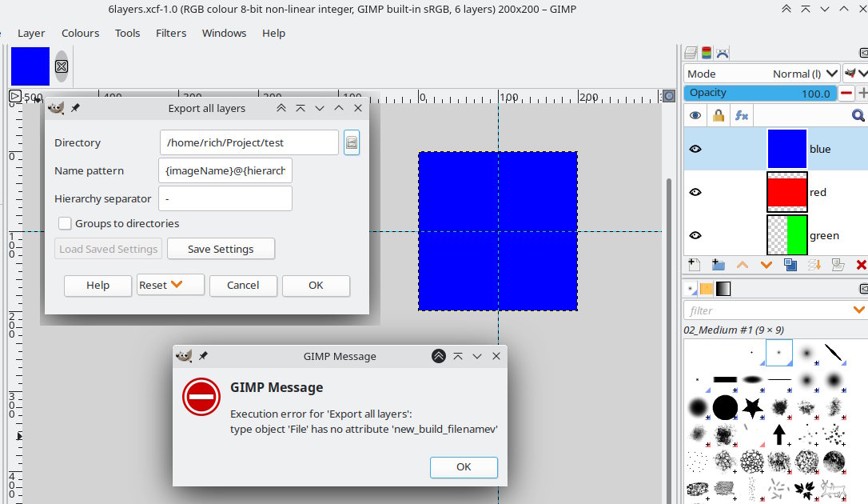
Task: Click the fx effects icon in Layers header
Action: pos(741,115)
